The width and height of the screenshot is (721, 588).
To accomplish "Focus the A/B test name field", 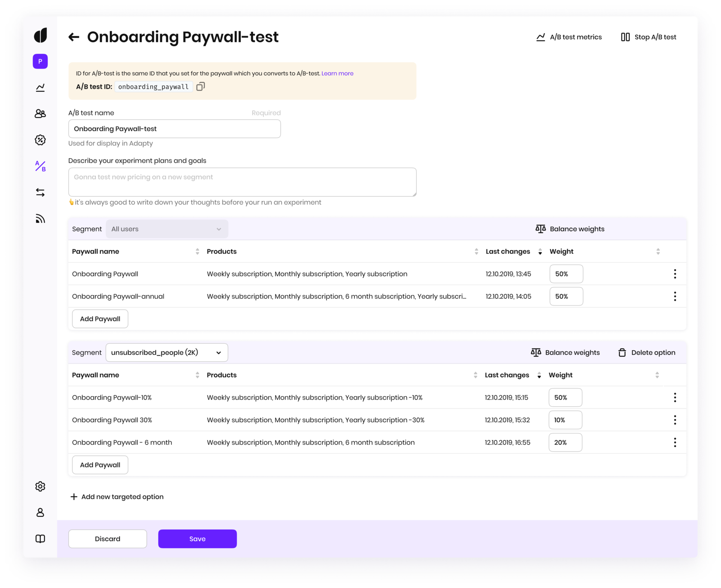I will tap(175, 129).
